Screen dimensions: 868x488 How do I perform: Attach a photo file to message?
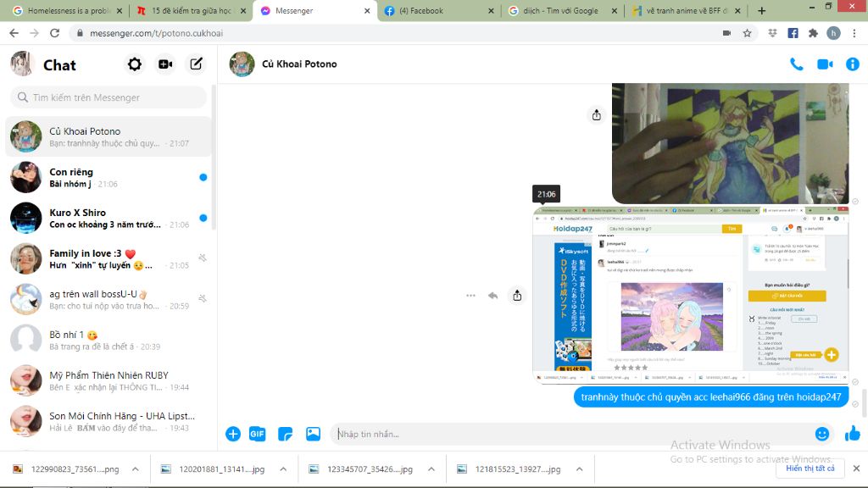point(313,435)
